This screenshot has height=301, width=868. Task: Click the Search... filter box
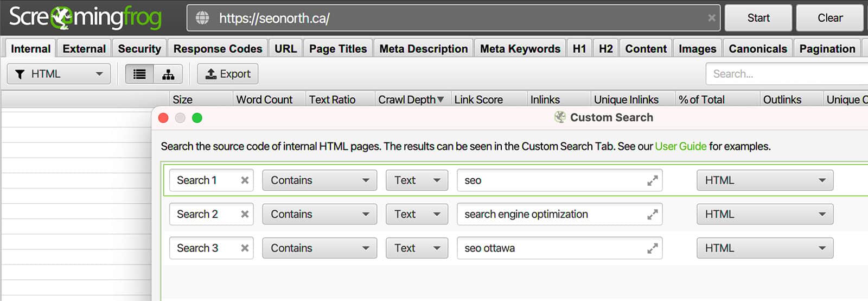tap(787, 74)
